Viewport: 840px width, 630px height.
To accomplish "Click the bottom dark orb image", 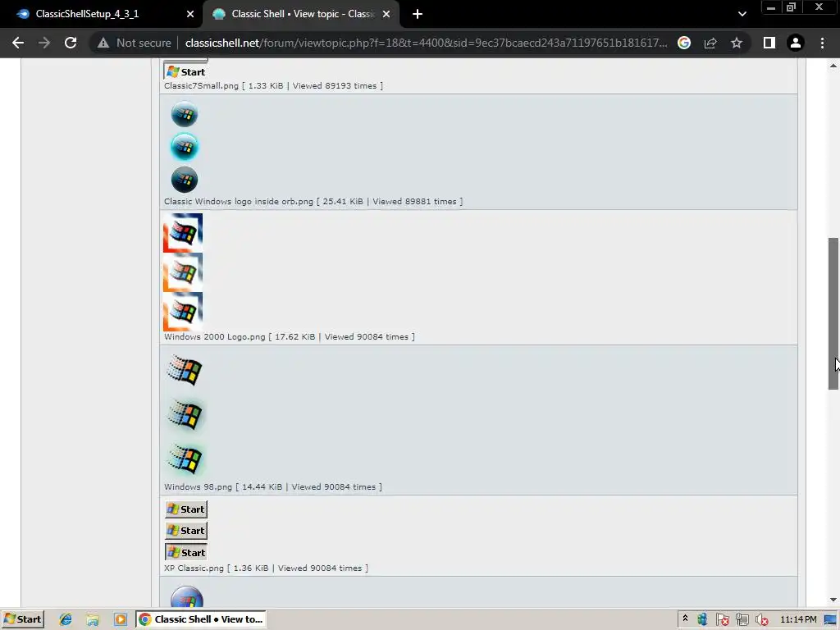I will click(185, 180).
